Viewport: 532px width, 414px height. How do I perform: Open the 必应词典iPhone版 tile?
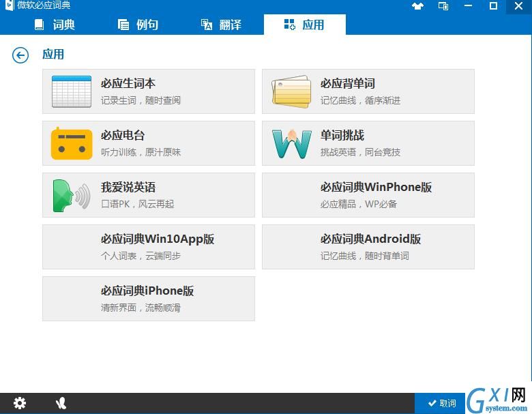[149, 299]
